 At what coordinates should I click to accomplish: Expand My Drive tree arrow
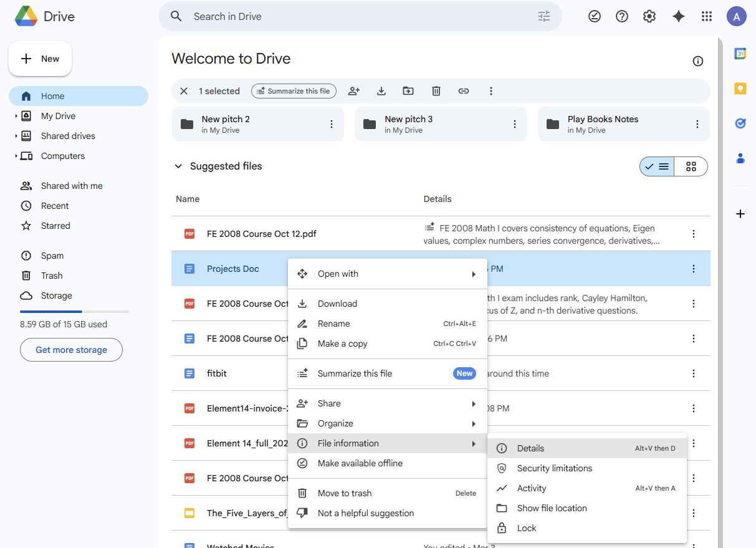pyautogui.click(x=16, y=116)
